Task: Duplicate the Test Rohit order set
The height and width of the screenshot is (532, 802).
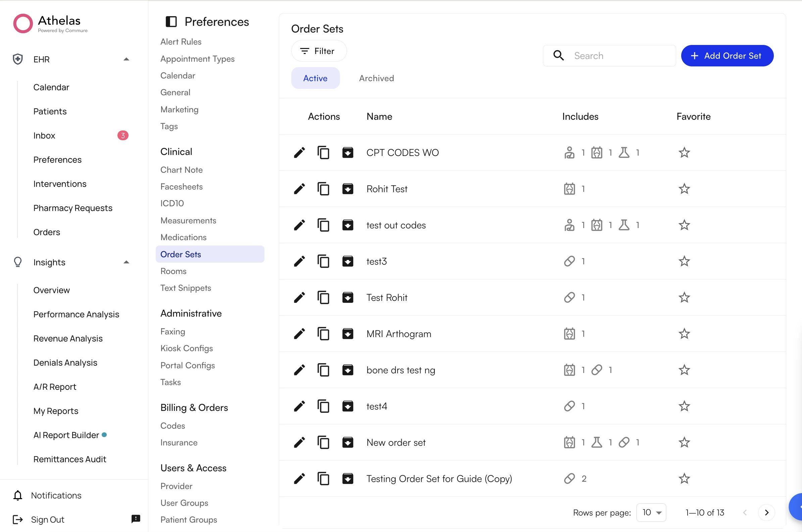Action: [323, 298]
